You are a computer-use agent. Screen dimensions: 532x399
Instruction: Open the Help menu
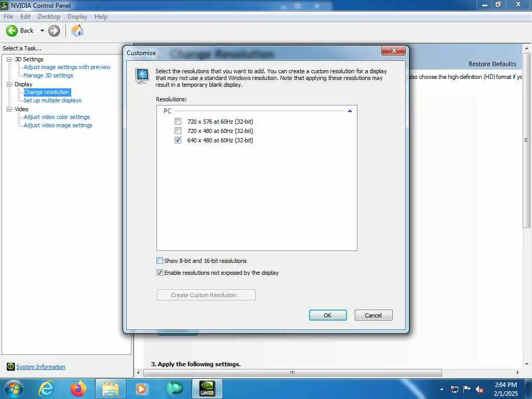pos(101,16)
